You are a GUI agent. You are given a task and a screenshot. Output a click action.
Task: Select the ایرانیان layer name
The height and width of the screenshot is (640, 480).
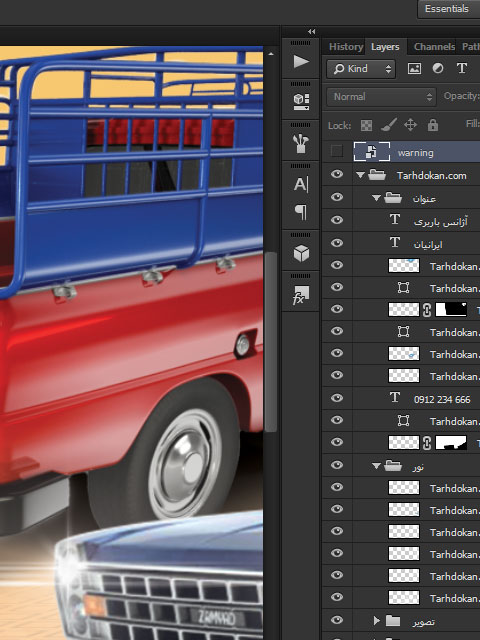tap(428, 244)
